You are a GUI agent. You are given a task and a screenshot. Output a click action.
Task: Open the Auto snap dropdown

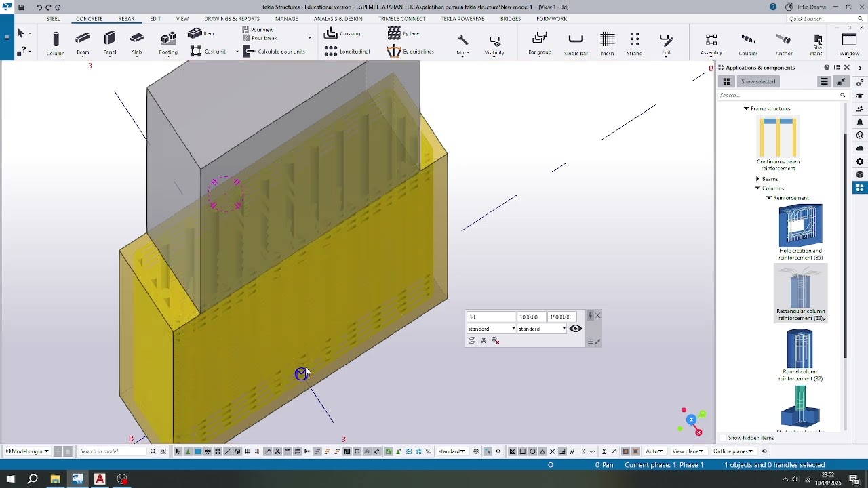click(x=654, y=451)
